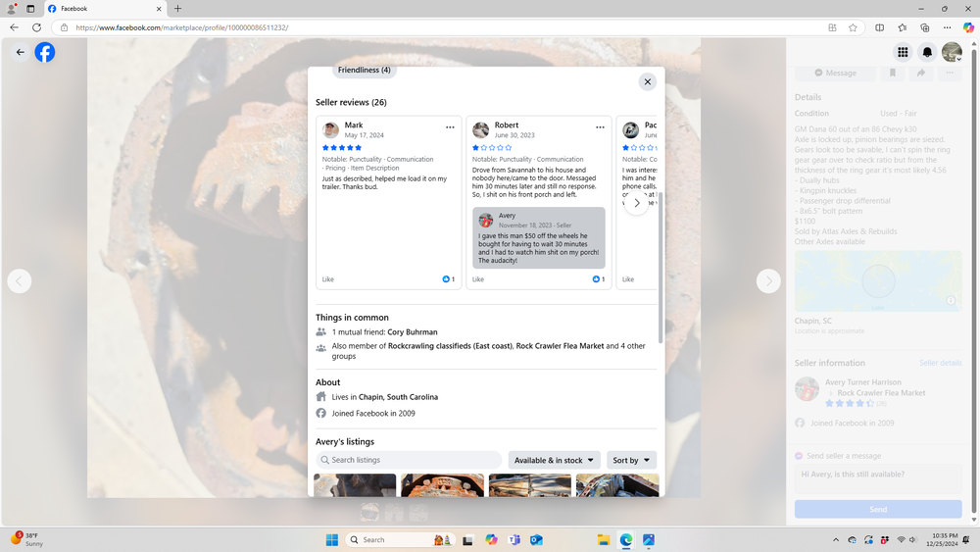This screenshot has height=552, width=980.
Task: Click the address bar URL
Action: pyautogui.click(x=182, y=27)
